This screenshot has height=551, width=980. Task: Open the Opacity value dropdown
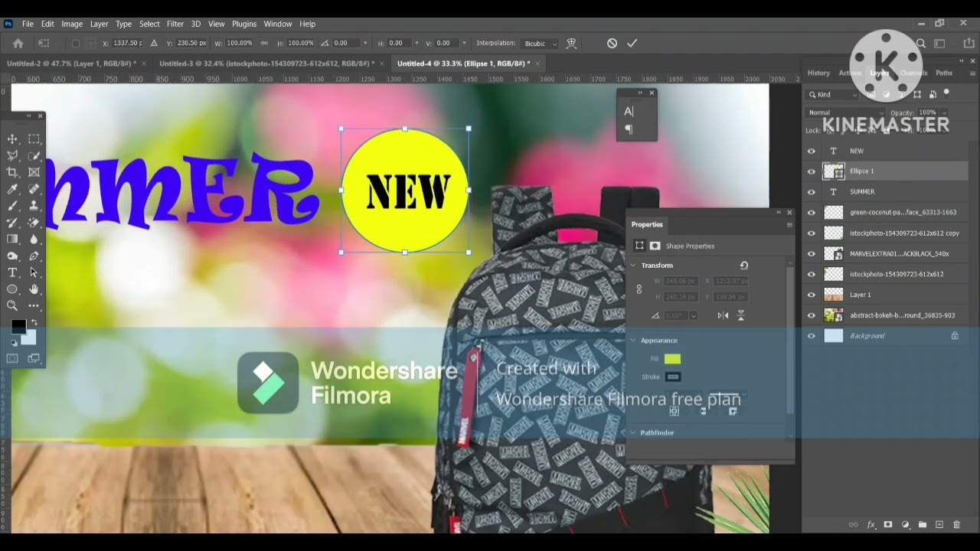click(x=942, y=112)
